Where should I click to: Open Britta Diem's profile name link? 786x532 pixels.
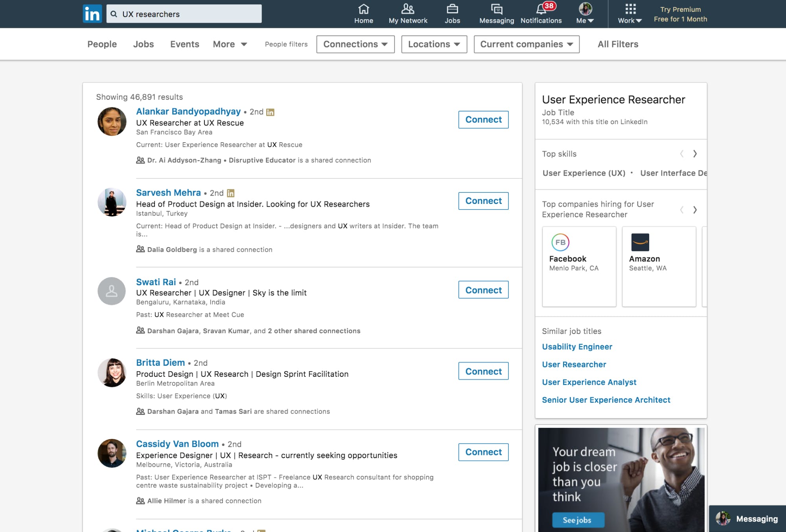(160, 363)
